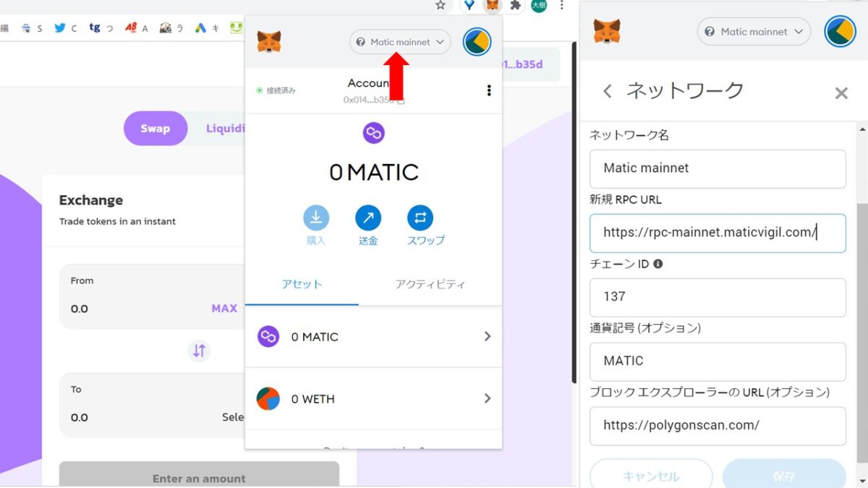Open the A8 bookmark

point(136,28)
